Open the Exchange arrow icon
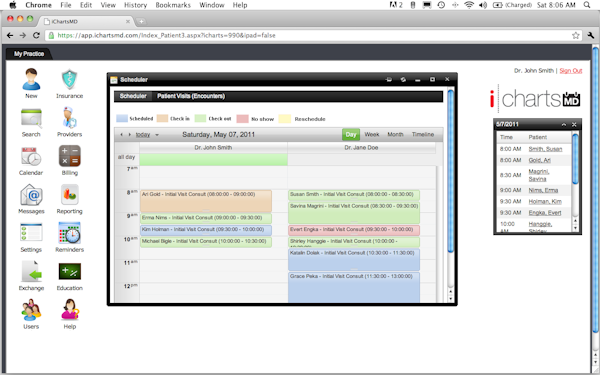The width and height of the screenshot is (600, 375). pos(31,271)
